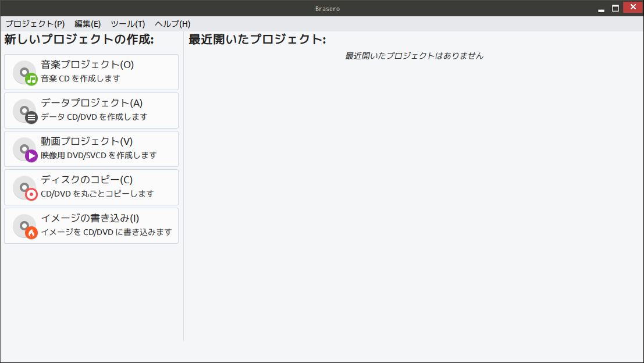Click the audio project disc icon
The image size is (644, 363).
(x=25, y=73)
